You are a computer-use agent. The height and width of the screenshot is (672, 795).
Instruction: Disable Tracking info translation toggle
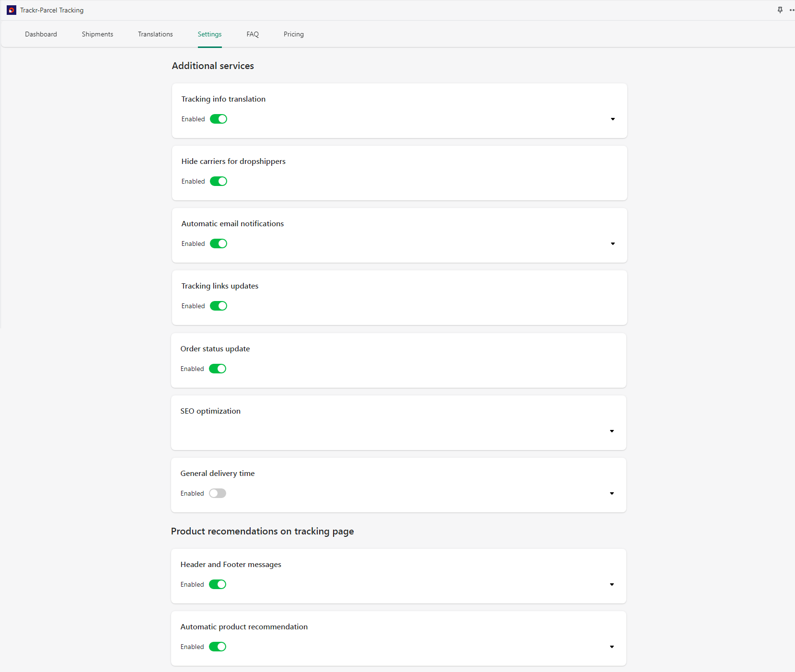point(219,119)
